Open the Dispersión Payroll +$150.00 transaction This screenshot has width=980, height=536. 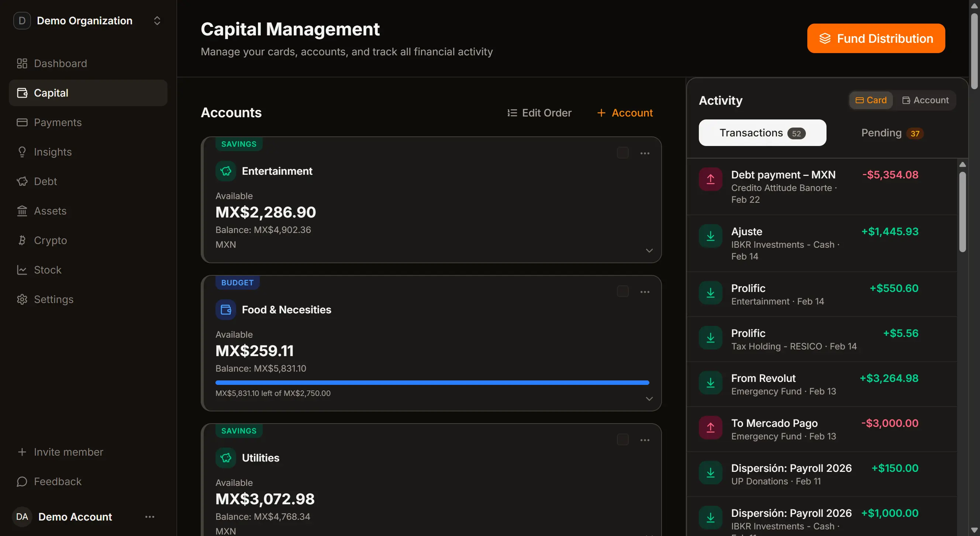click(x=822, y=474)
